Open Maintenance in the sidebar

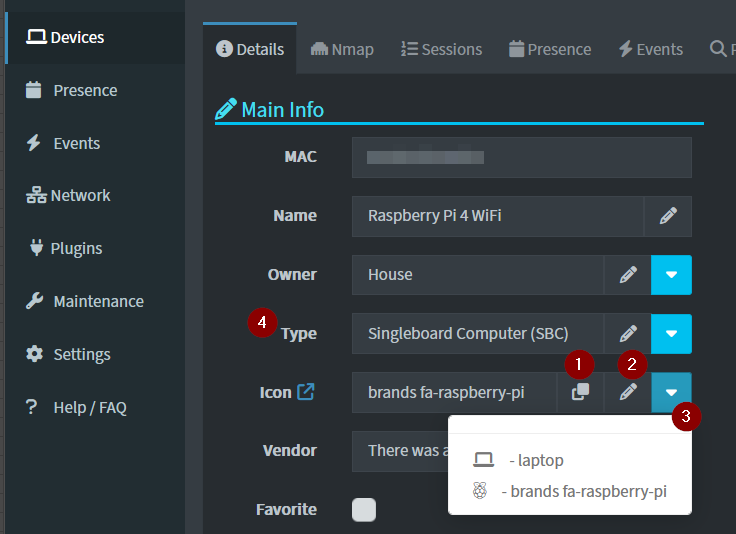pos(98,302)
